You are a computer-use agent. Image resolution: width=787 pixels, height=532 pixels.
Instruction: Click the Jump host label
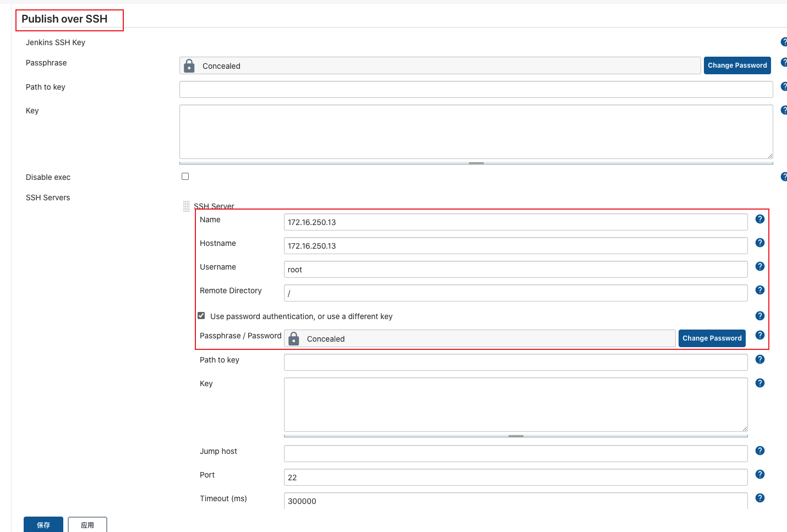218,451
